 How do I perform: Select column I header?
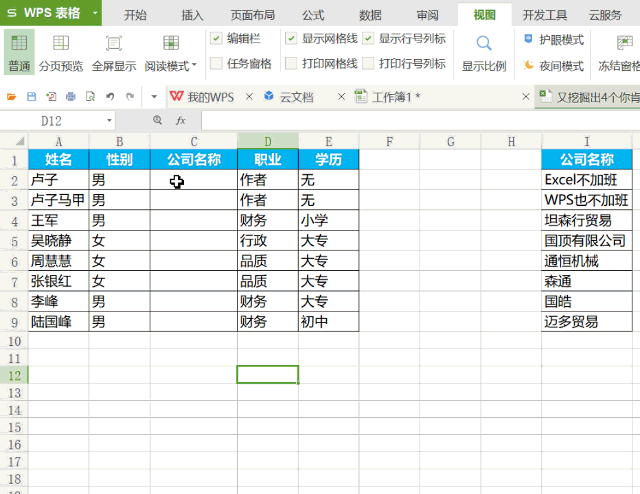click(587, 141)
